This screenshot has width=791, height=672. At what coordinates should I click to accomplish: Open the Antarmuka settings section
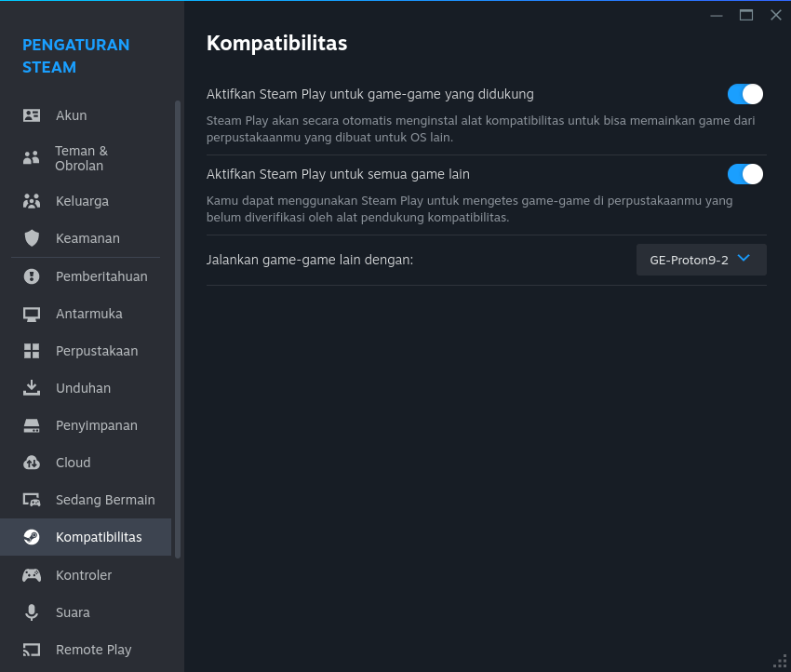tap(88, 314)
